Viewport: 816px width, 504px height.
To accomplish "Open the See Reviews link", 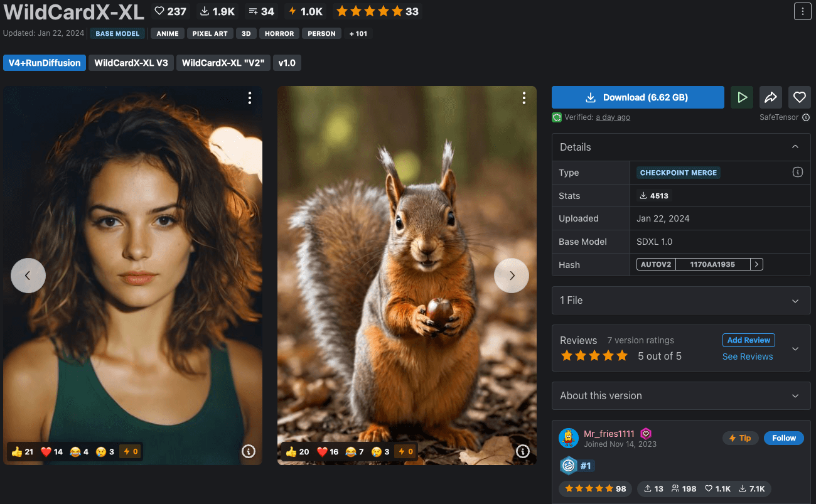I will pos(748,357).
